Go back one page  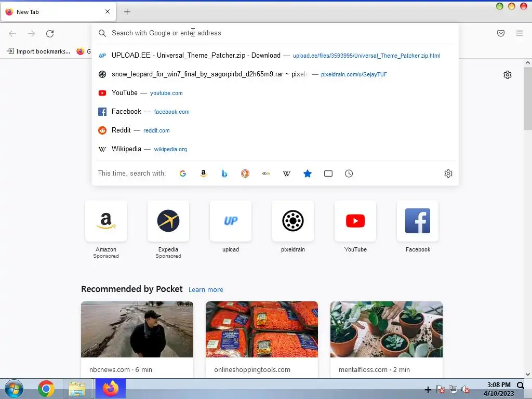coord(12,33)
